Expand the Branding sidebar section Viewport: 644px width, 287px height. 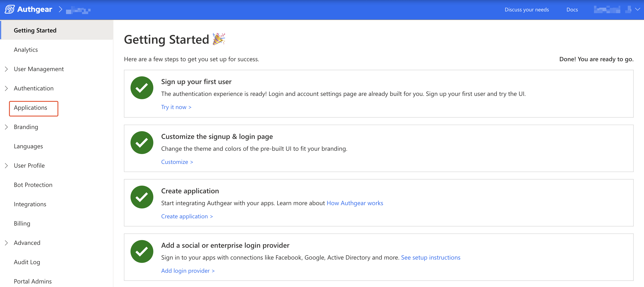tap(6, 127)
